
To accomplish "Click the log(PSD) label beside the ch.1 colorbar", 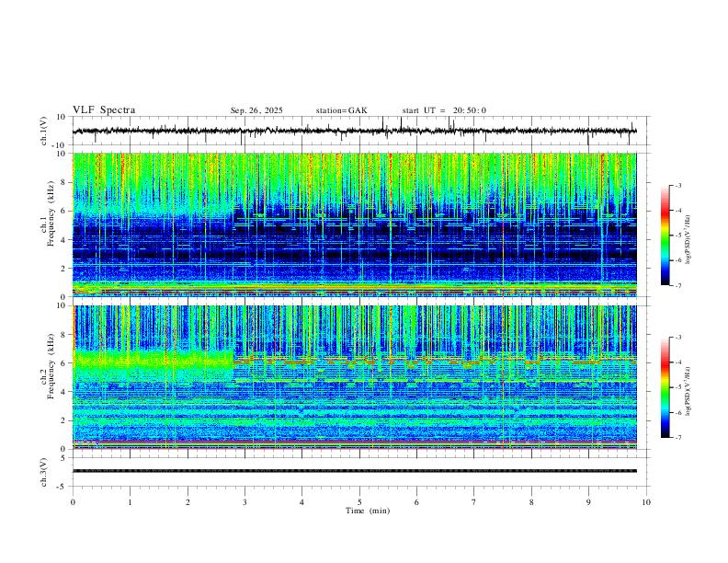I will pos(688,239).
